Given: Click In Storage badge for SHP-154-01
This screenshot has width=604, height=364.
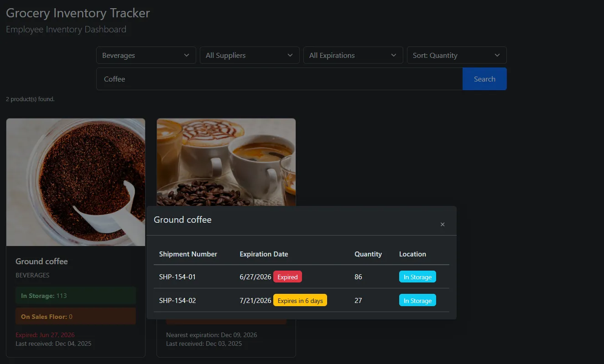Looking at the screenshot, I should [x=417, y=277].
